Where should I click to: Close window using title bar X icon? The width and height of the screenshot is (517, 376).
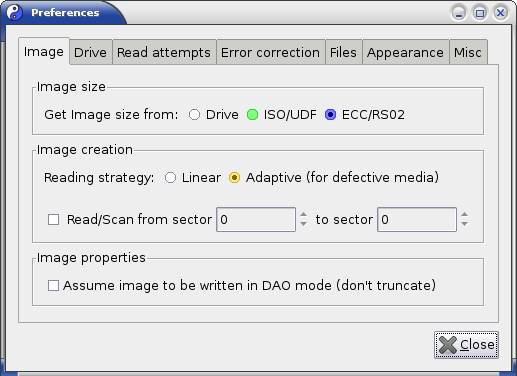500,13
